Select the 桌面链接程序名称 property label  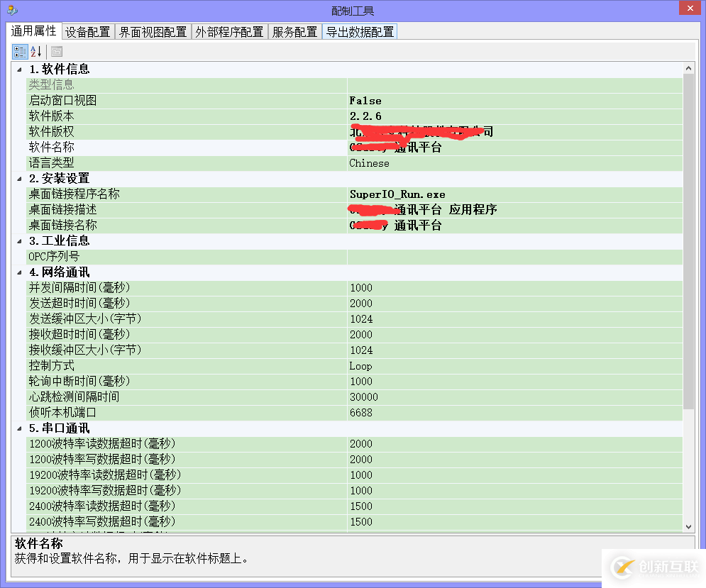click(74, 194)
